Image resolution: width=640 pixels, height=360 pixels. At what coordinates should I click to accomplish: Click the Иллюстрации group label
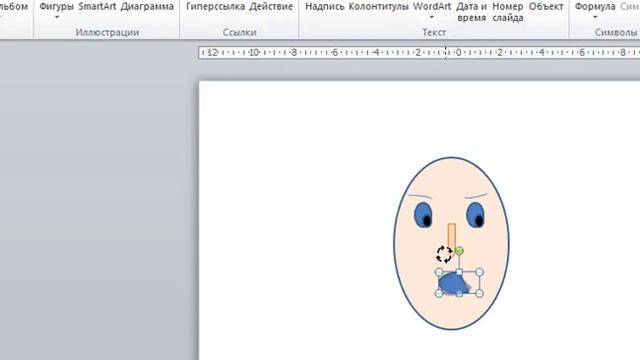pyautogui.click(x=107, y=32)
